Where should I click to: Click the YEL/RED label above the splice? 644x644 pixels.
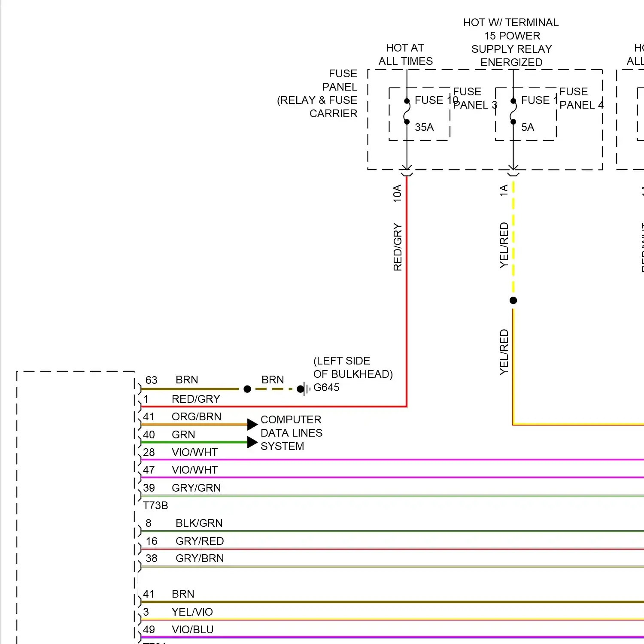click(x=504, y=245)
